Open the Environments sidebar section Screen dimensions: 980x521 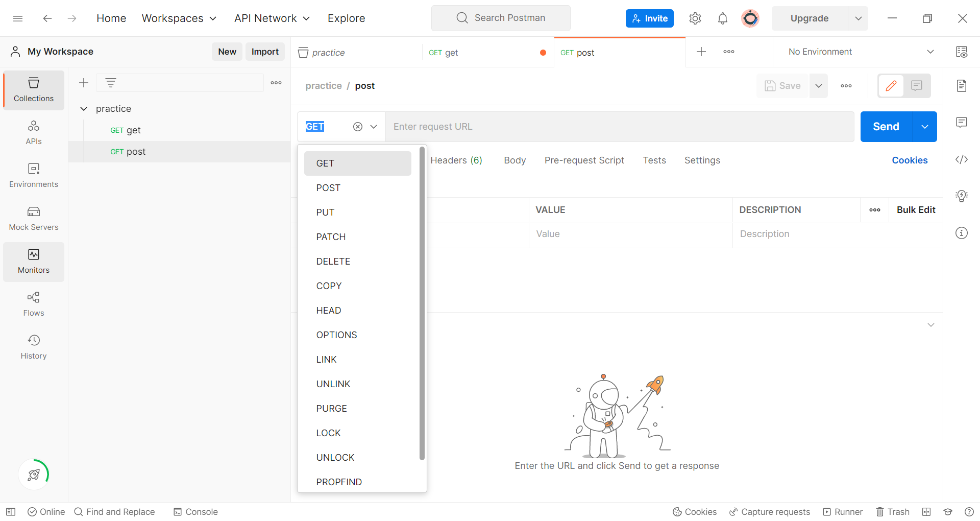34,176
